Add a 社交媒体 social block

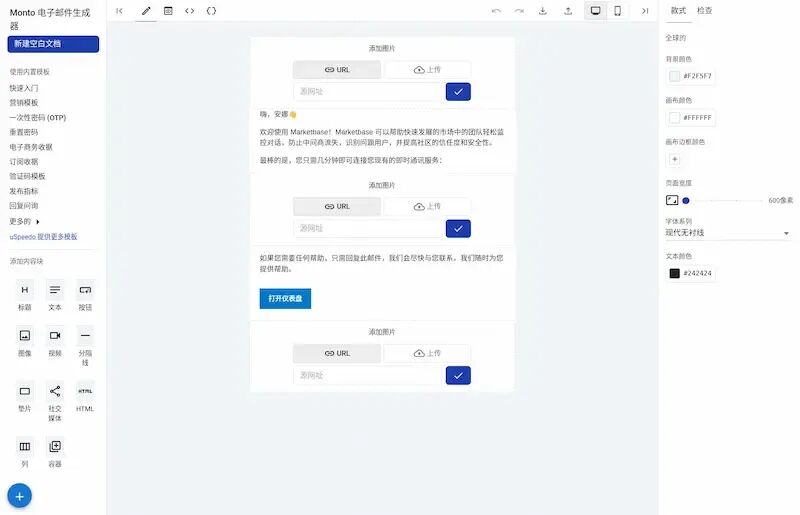pyautogui.click(x=55, y=402)
